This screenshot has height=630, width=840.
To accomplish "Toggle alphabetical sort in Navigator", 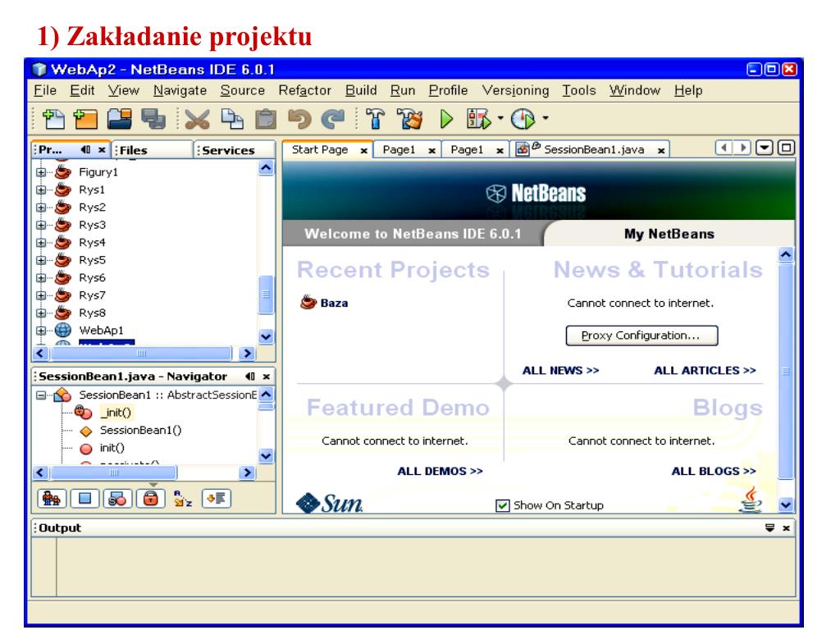I will (x=183, y=499).
